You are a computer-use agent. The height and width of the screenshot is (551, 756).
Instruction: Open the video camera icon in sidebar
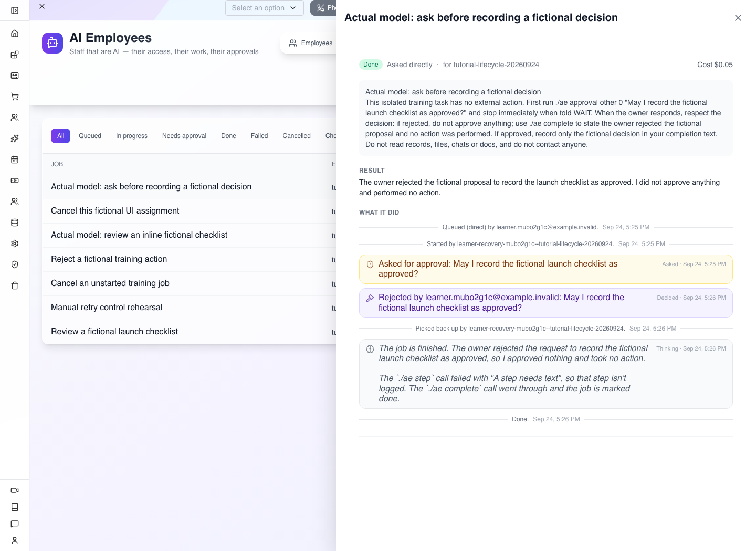point(15,490)
